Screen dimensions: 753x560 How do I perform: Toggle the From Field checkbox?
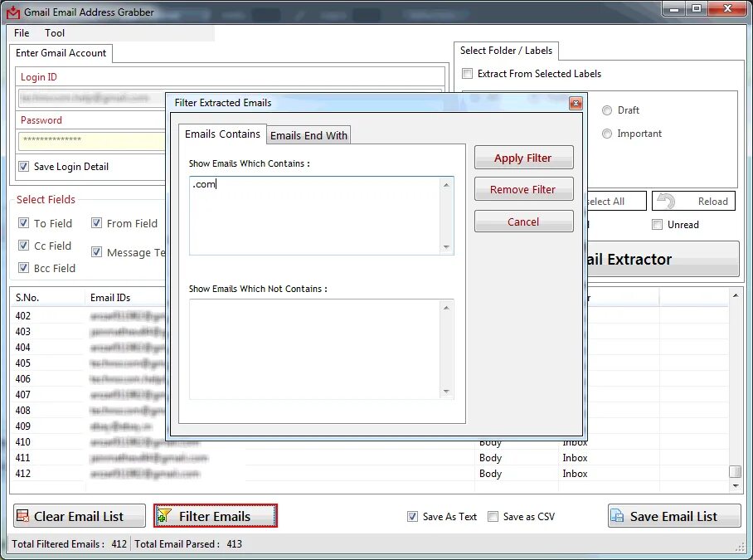[x=96, y=223]
